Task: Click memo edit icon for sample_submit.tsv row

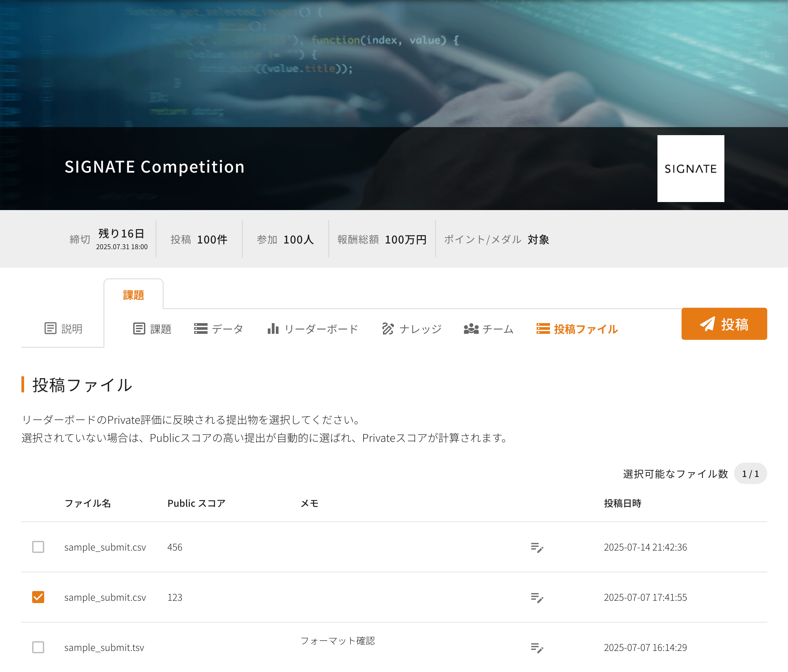Action: click(537, 648)
